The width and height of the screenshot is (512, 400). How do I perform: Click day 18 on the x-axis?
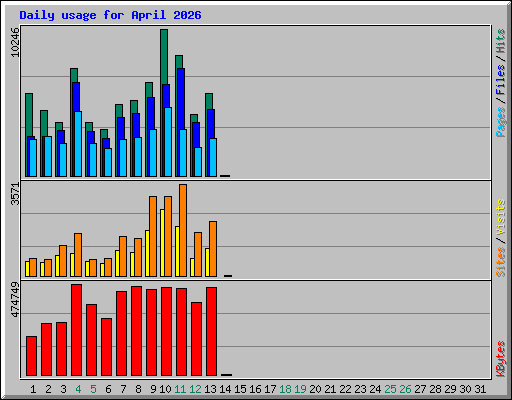click(285, 389)
